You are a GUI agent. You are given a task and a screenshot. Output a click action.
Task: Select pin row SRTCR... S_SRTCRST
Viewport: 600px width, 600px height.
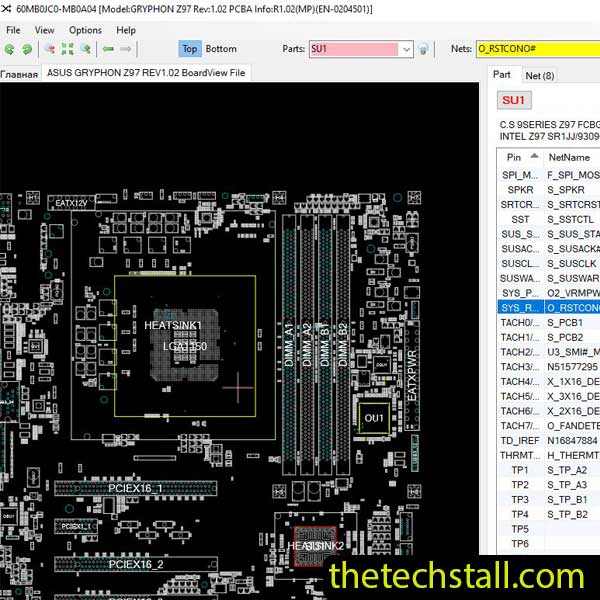coord(549,205)
